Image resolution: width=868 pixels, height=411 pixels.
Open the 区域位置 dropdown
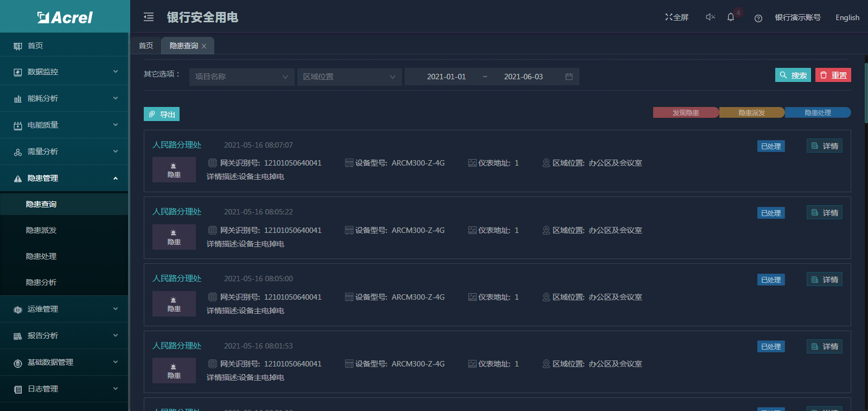(349, 77)
